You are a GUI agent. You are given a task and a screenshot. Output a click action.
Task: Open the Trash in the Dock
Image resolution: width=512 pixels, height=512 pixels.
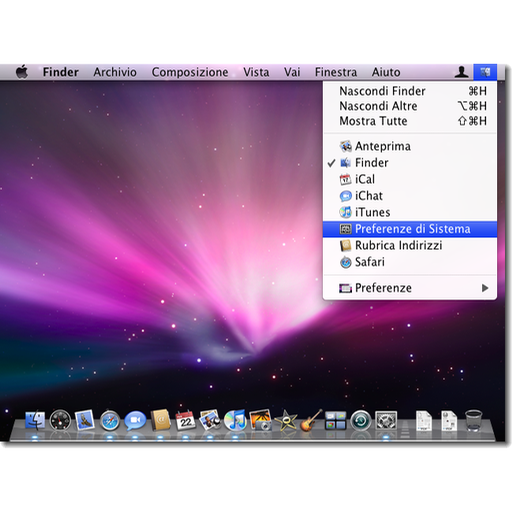(x=474, y=421)
